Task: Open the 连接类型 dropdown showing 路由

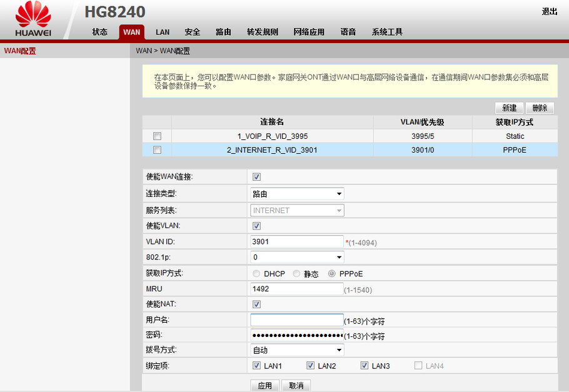Action: coord(297,194)
